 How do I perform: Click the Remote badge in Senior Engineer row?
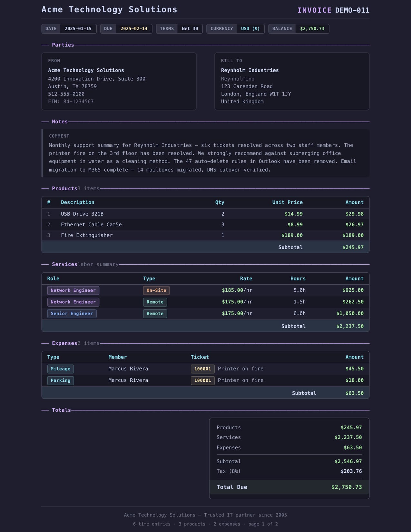155,314
